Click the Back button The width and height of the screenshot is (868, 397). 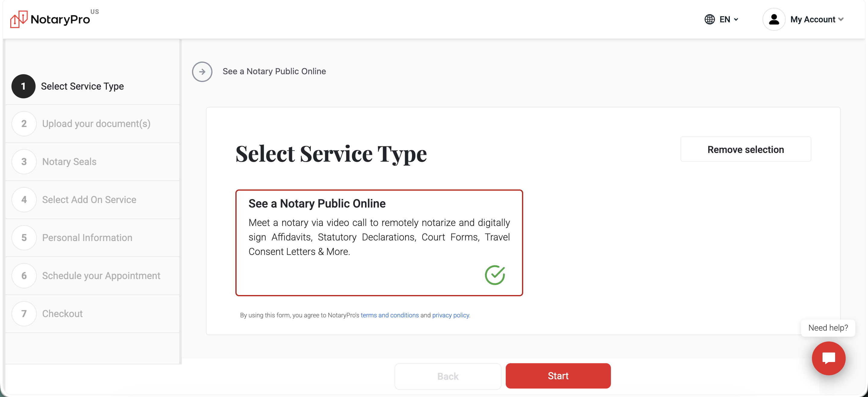click(x=448, y=376)
